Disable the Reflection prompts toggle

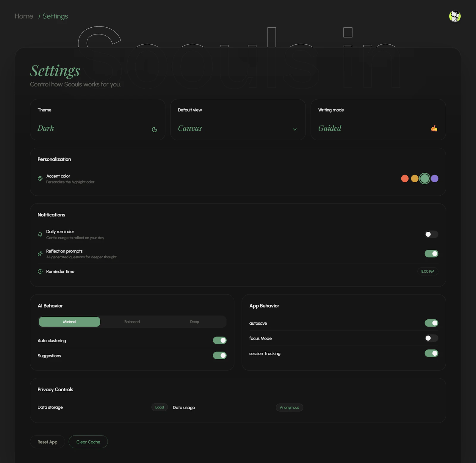click(431, 254)
